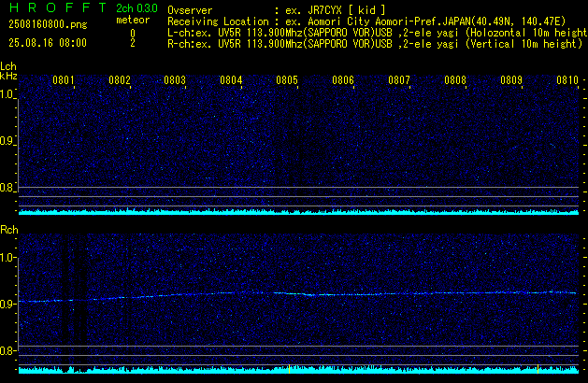This screenshot has width=588, height=383.
Task: Select the 0801 time marker
Action: (64, 80)
